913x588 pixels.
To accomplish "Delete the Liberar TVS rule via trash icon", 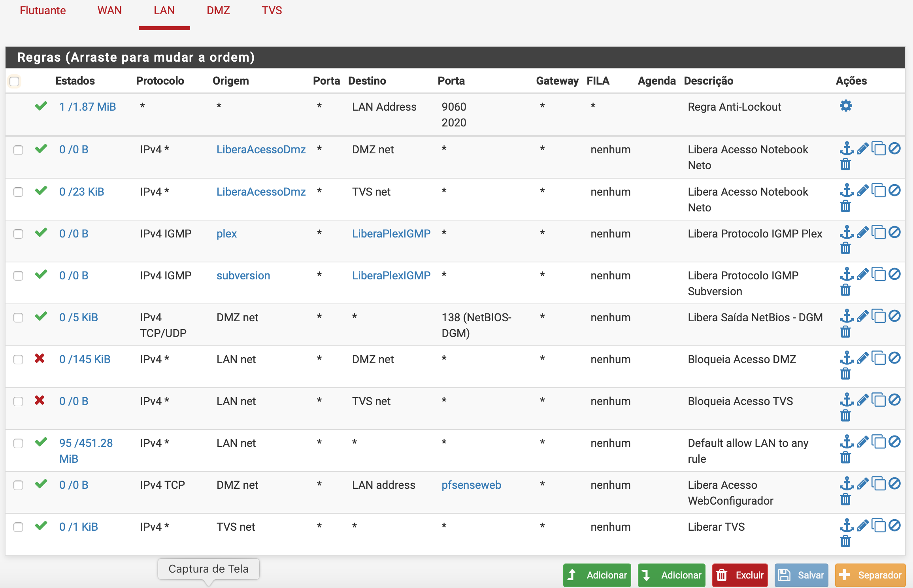I will click(845, 541).
